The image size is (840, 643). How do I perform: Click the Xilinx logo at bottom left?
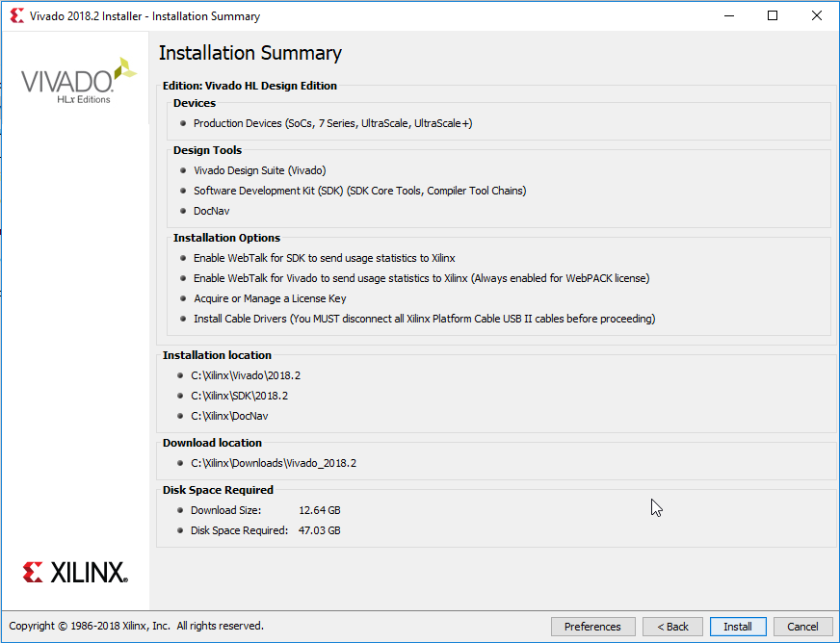[x=75, y=573]
